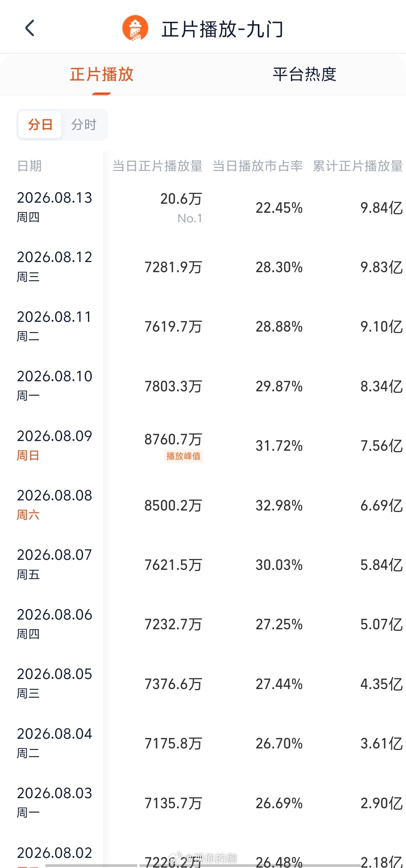The height and width of the screenshot is (868, 406).
Task: Tap the No.1 rank label
Action: 190,218
